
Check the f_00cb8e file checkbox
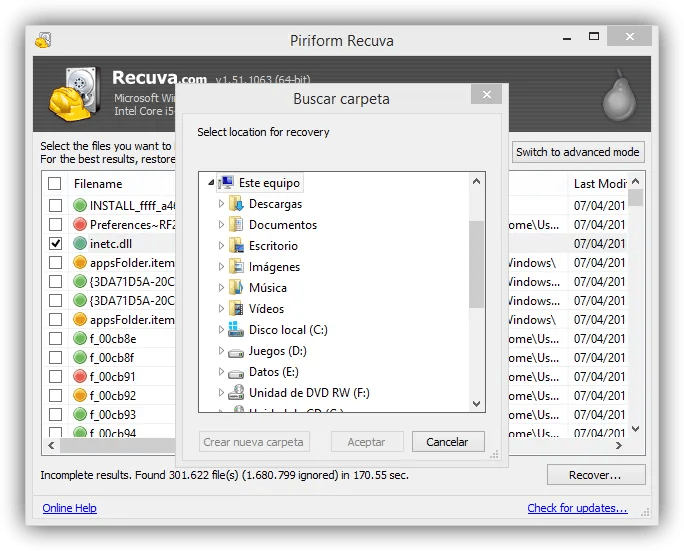pyautogui.click(x=55, y=338)
